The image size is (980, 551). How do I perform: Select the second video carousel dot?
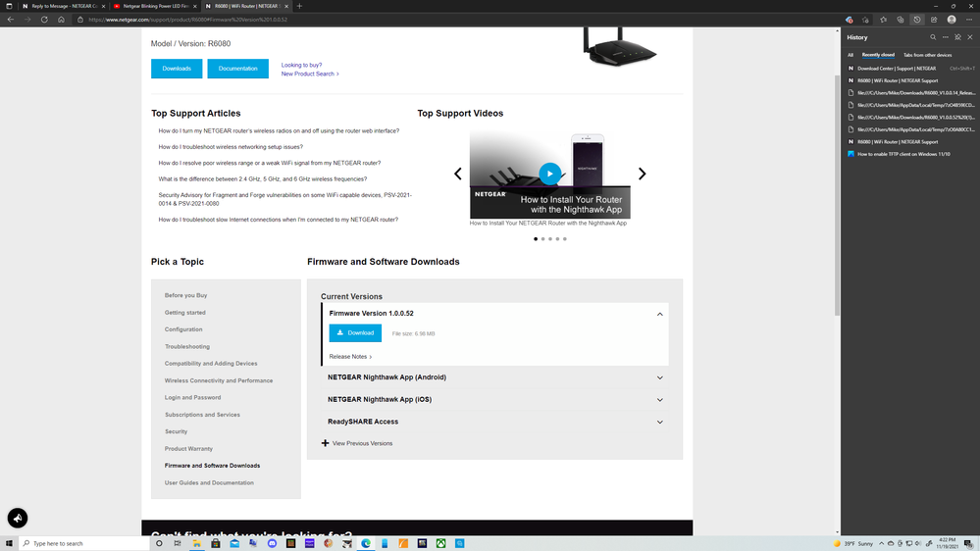542,238
